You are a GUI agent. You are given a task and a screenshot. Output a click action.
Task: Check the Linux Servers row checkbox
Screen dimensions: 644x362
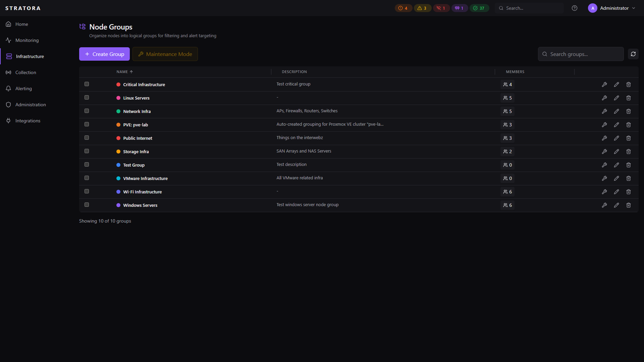click(87, 98)
